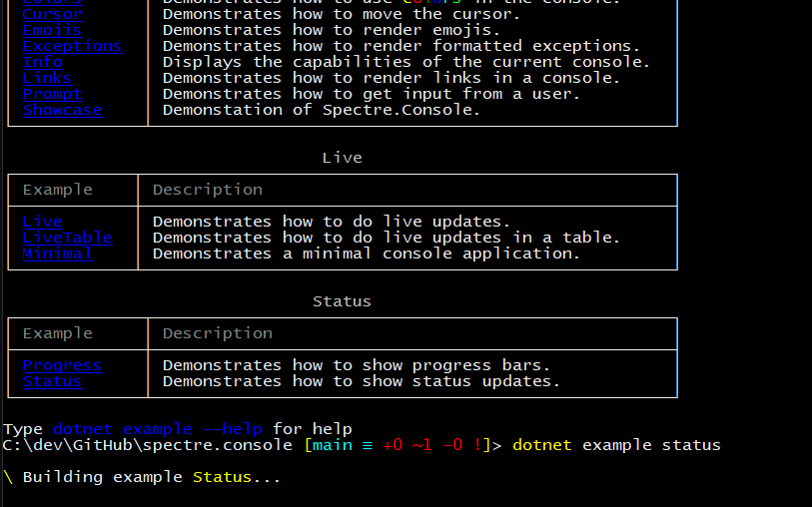Viewport: 812px width, 507px height.
Task: Click the yellow backslash spinner character
Action: 8,477
